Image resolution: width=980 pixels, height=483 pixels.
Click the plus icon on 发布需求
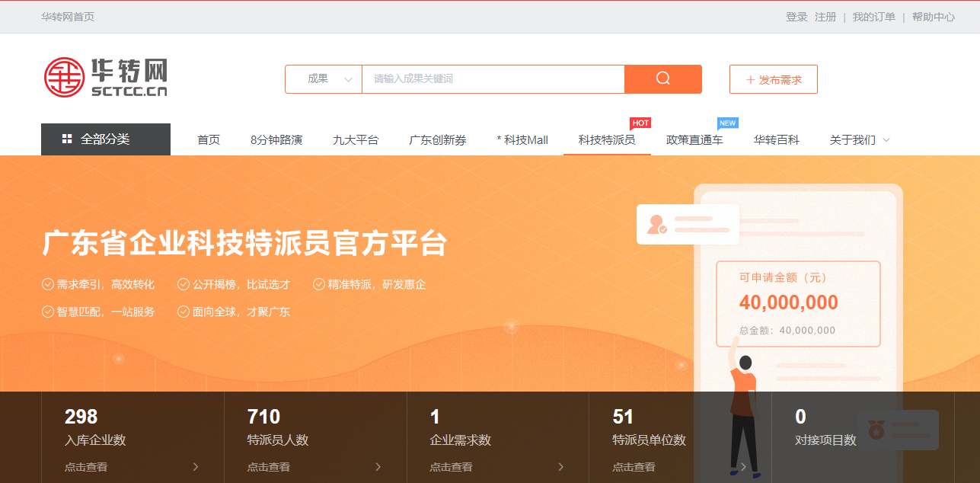[751, 80]
